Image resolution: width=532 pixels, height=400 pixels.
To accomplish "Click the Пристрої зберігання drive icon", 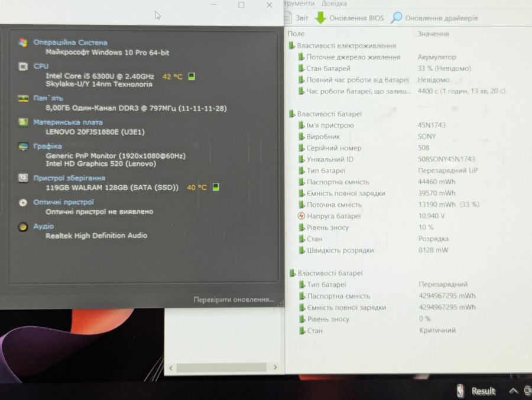I will coord(22,178).
